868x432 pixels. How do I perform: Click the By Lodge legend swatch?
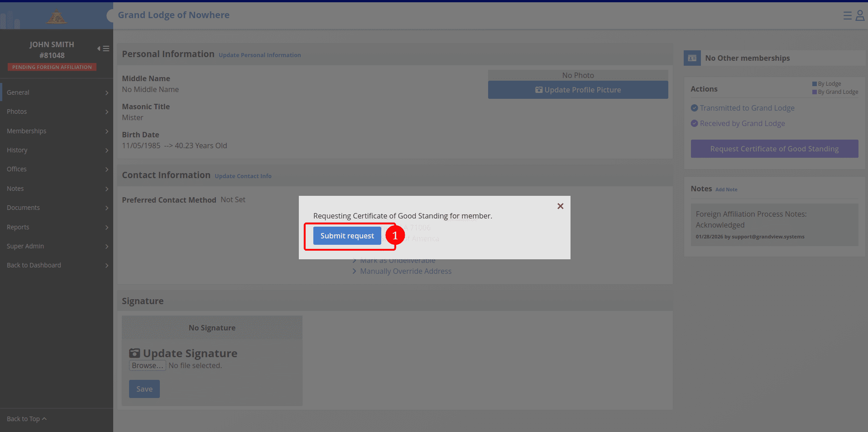(815, 84)
